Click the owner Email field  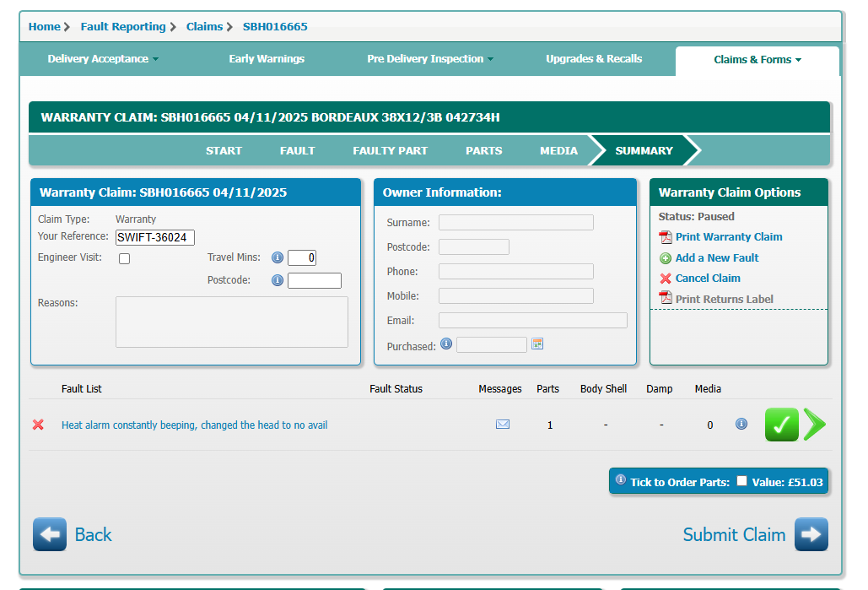pos(533,320)
